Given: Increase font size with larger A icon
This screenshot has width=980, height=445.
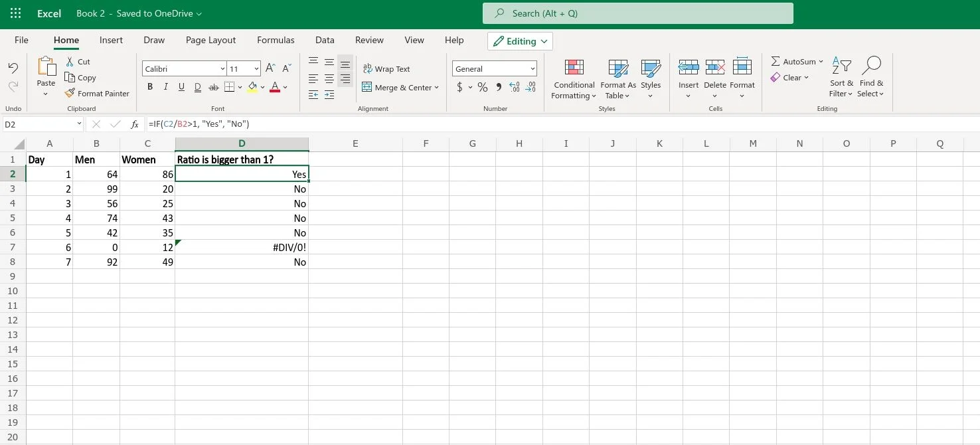Looking at the screenshot, I should 270,68.
